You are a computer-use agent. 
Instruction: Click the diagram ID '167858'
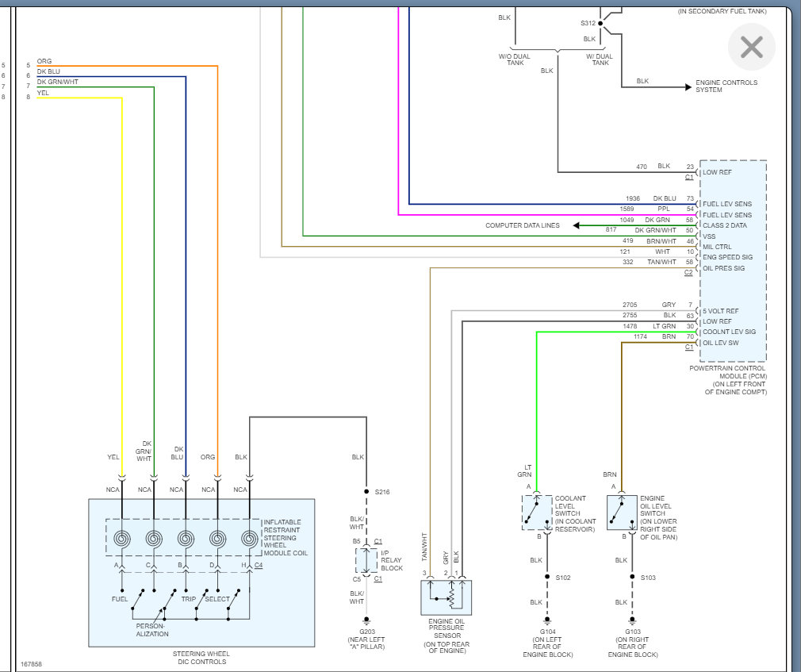(x=31, y=664)
